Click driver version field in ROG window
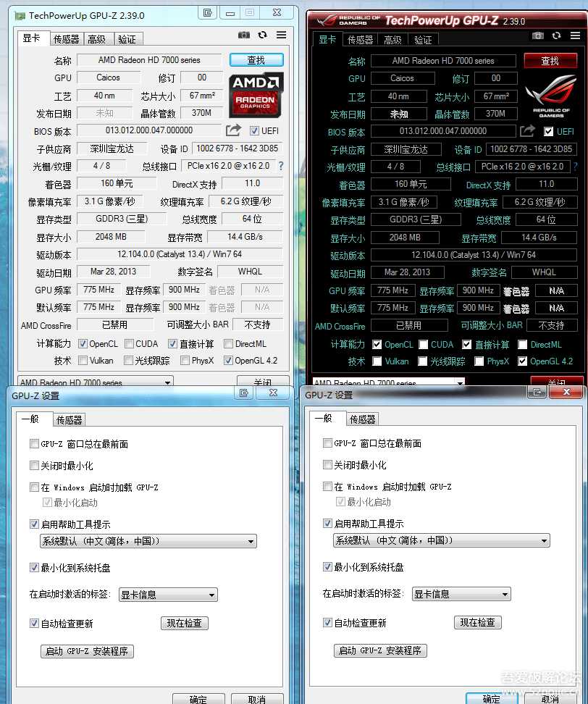 pos(474,254)
